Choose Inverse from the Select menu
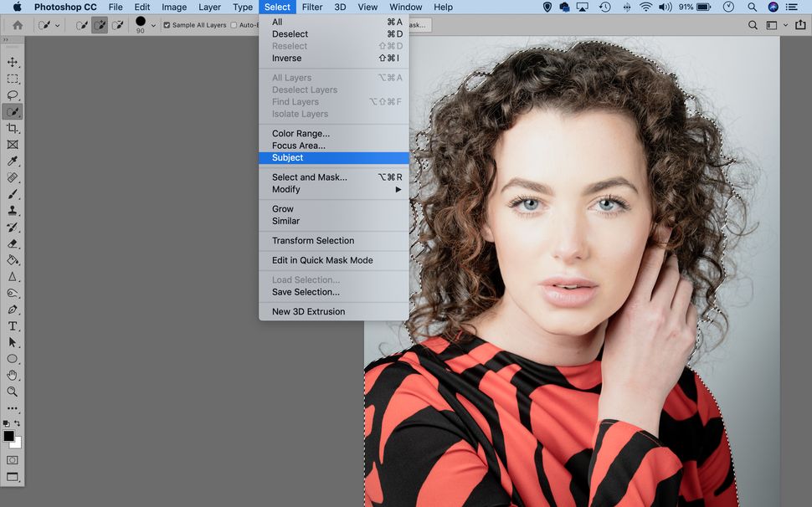Image resolution: width=812 pixels, height=507 pixels. [x=334, y=59]
